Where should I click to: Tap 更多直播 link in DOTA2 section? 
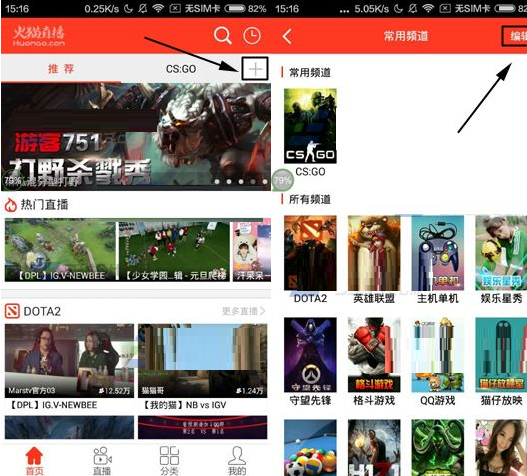point(243,311)
